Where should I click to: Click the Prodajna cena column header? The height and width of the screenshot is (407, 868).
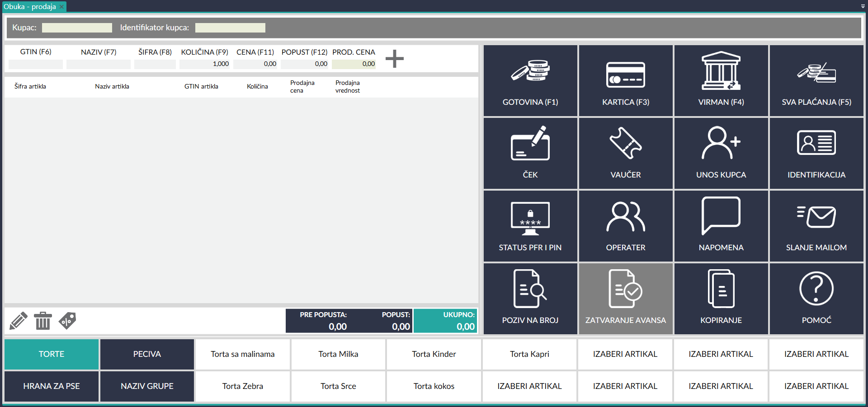tap(302, 87)
